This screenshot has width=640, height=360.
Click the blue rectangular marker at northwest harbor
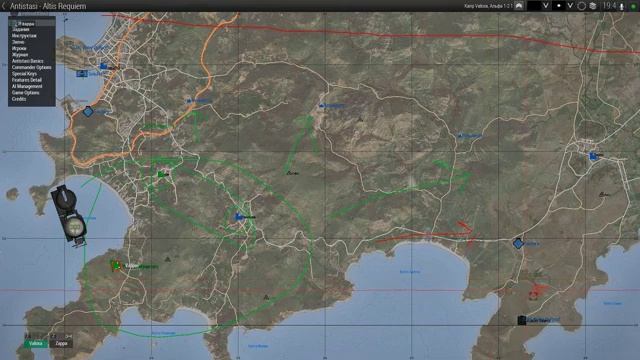82,74
